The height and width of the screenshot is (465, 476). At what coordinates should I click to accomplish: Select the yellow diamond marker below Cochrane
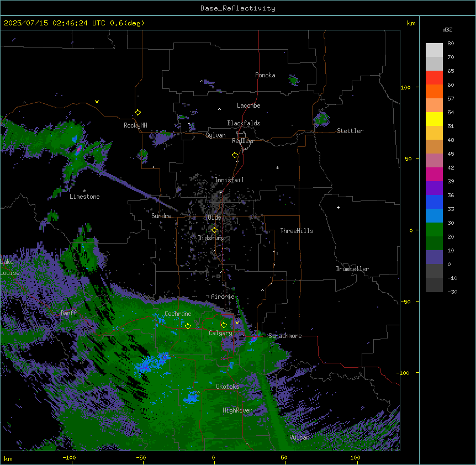[188, 326]
